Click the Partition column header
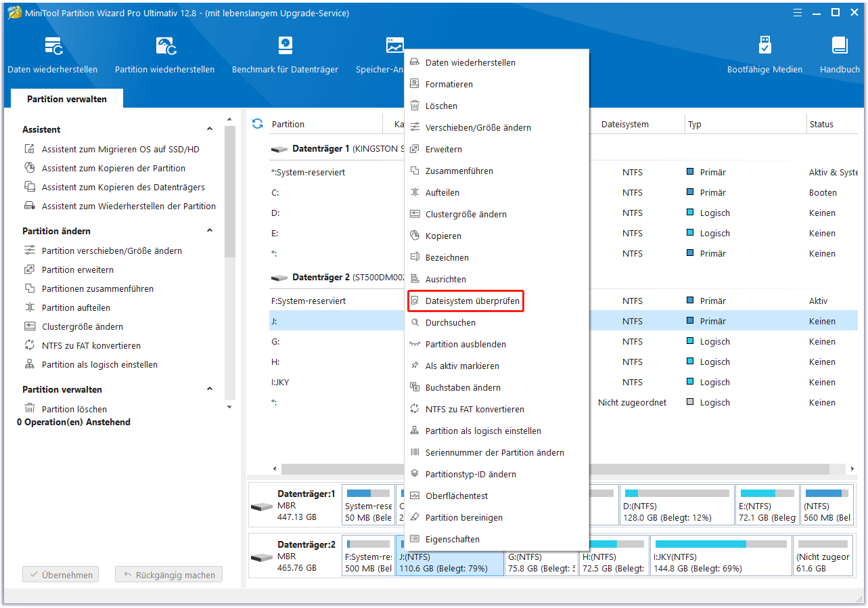 pos(288,124)
